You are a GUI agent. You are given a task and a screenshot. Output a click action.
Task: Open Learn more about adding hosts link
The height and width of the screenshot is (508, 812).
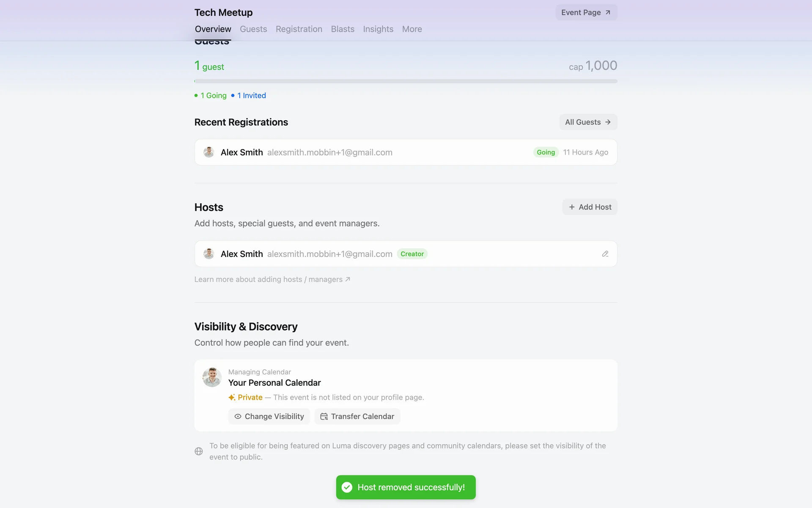pyautogui.click(x=272, y=279)
